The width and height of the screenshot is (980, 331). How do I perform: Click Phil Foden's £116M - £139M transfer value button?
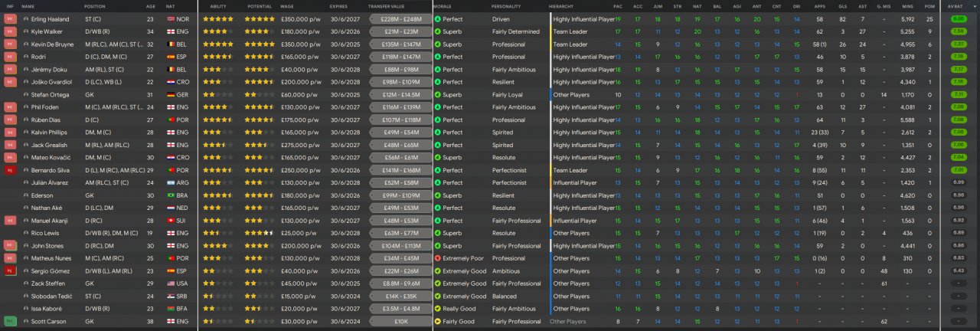point(400,107)
